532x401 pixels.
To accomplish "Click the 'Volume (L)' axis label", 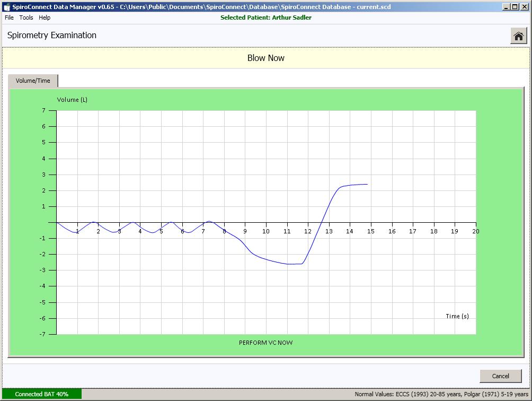I will pyautogui.click(x=72, y=100).
